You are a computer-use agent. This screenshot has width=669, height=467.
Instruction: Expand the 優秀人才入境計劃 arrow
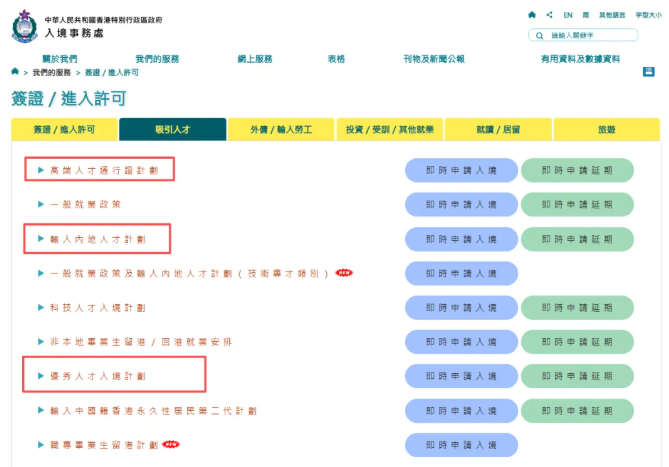point(41,376)
